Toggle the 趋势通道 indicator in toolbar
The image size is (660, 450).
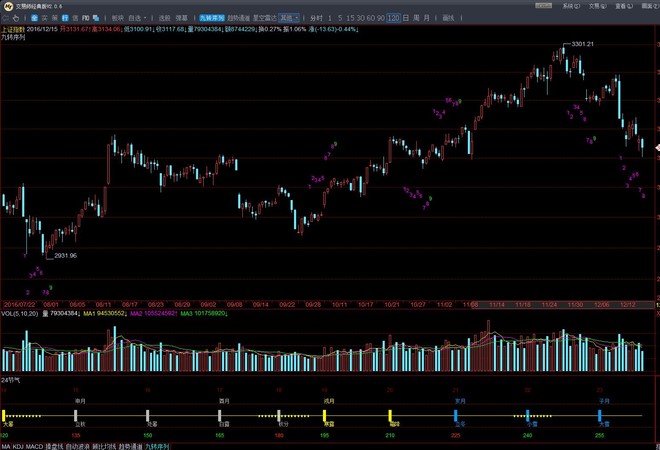[x=239, y=18]
